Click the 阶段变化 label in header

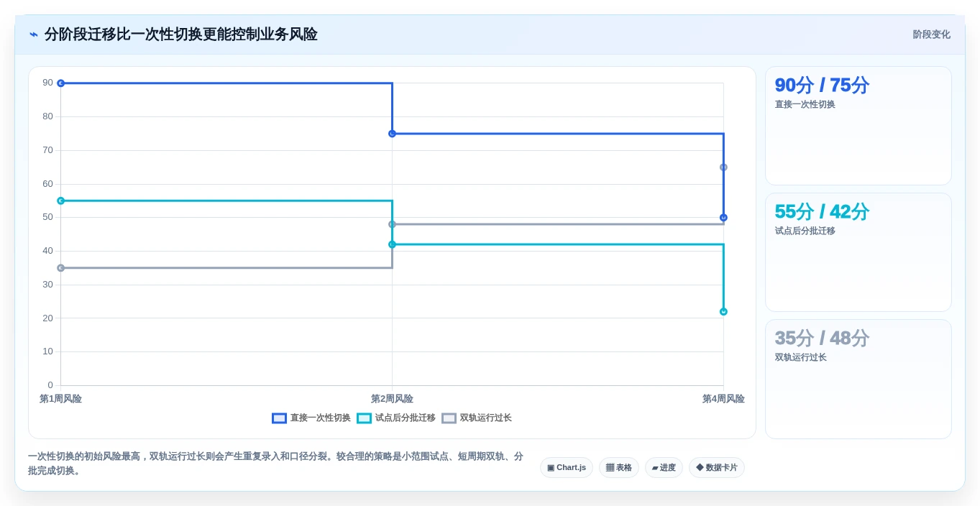point(931,34)
